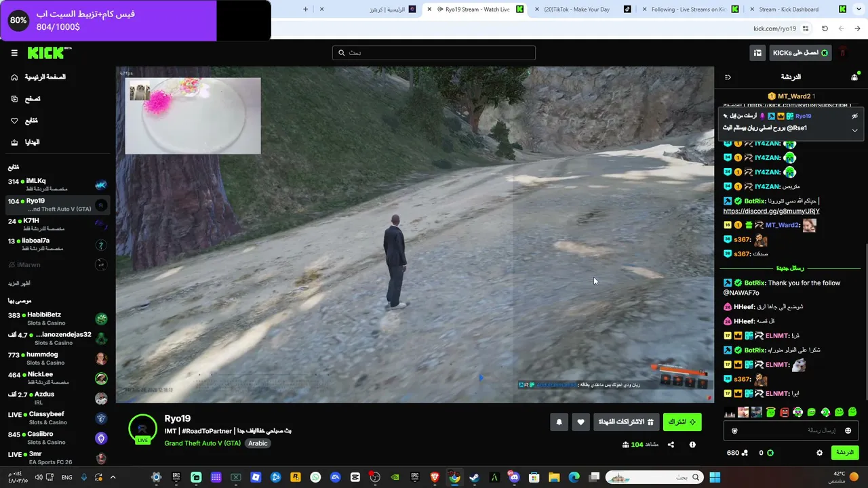
Task: Open the Kick sidebar hamburger menu
Action: click(14, 53)
